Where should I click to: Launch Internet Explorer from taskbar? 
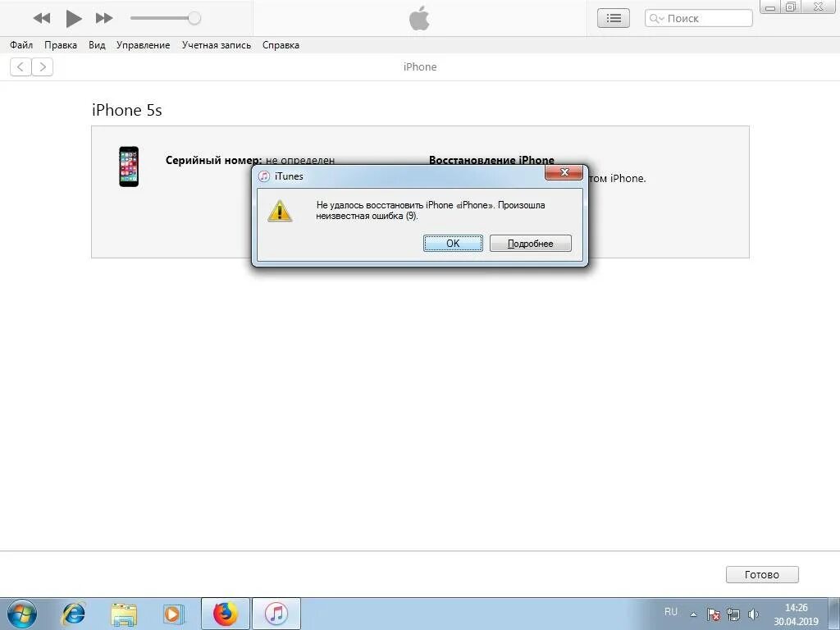(x=73, y=614)
